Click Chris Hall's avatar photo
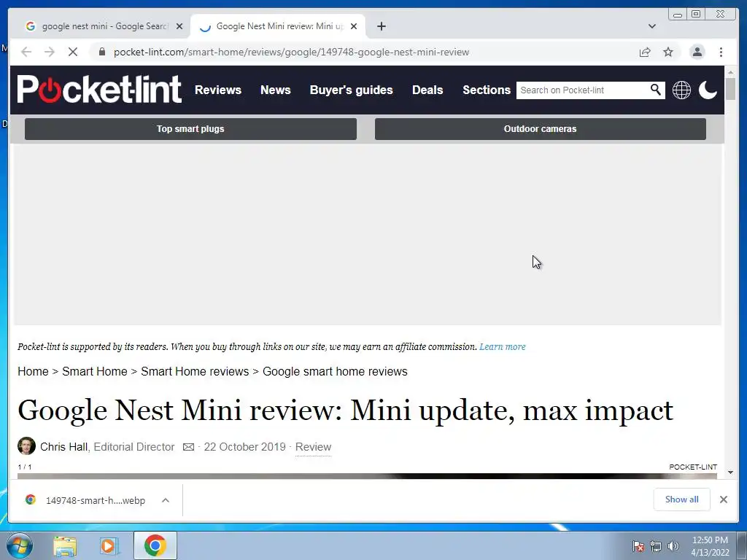 (x=27, y=446)
